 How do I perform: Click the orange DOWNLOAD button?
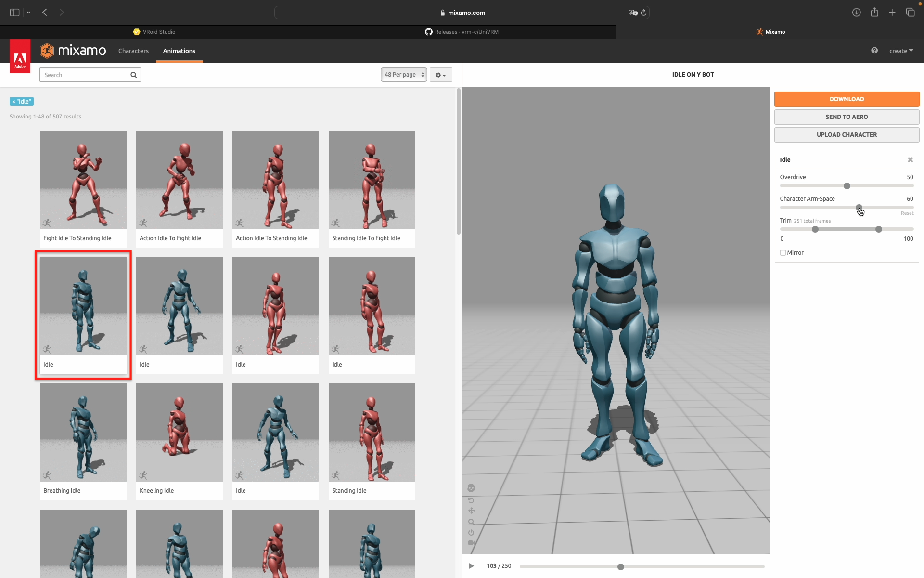tap(847, 99)
